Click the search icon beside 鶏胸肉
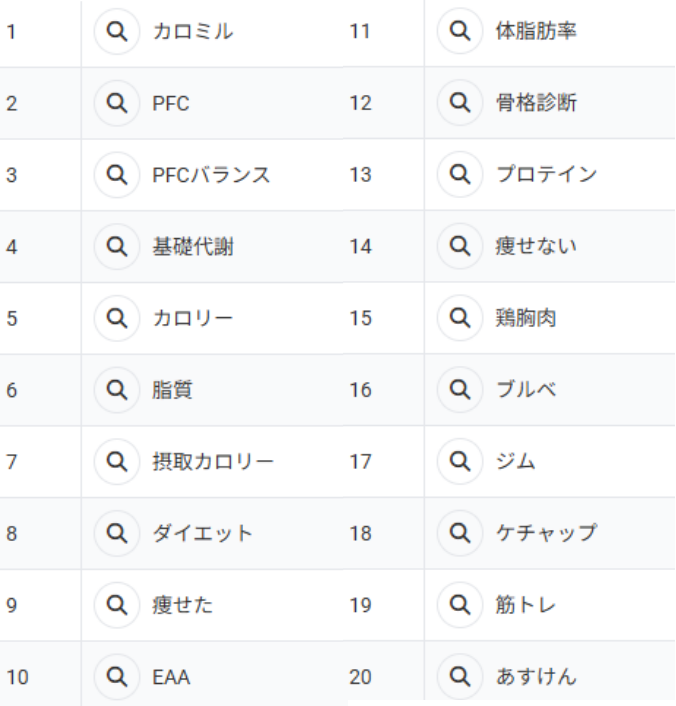 460,318
